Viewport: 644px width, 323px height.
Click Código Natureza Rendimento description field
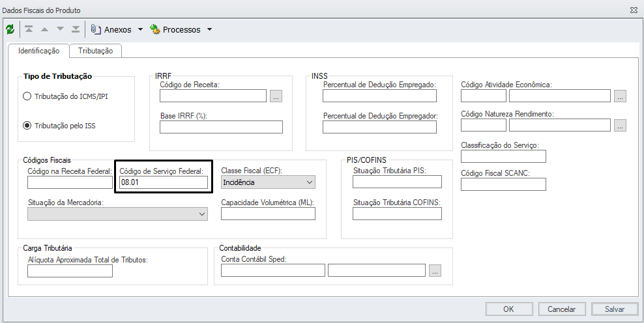pyautogui.click(x=560, y=125)
